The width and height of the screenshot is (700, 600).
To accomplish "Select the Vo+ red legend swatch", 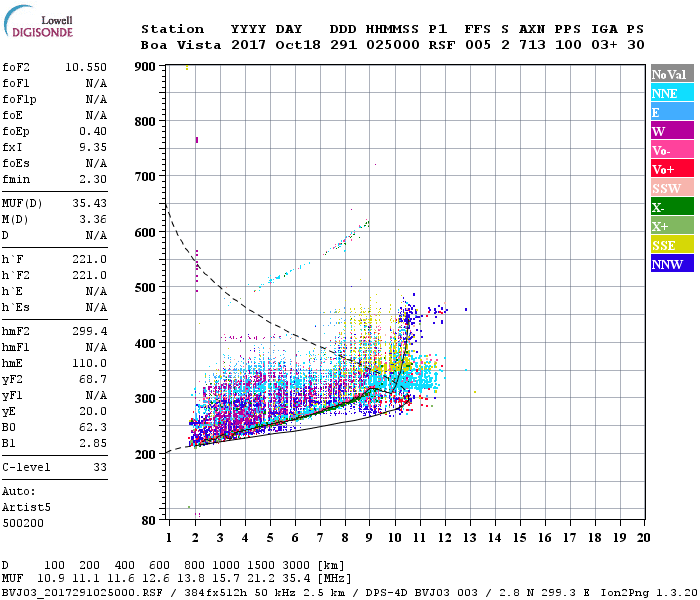I will [672, 169].
